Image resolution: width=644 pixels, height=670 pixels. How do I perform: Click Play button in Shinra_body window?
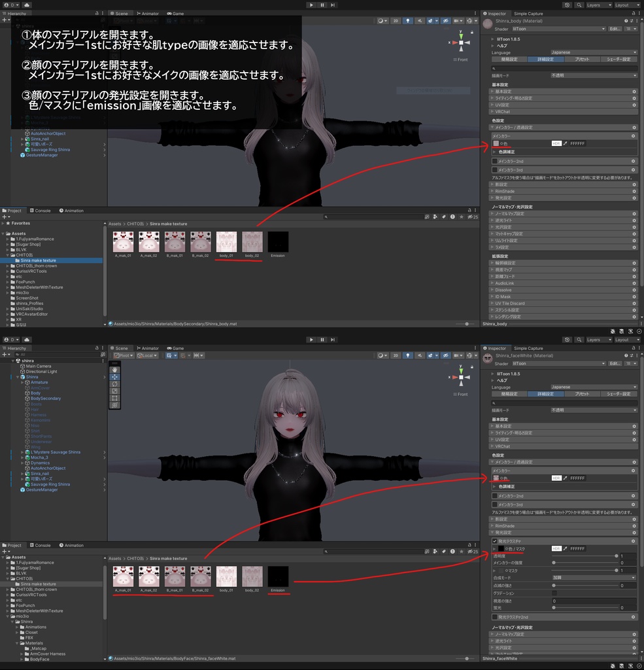311,5
